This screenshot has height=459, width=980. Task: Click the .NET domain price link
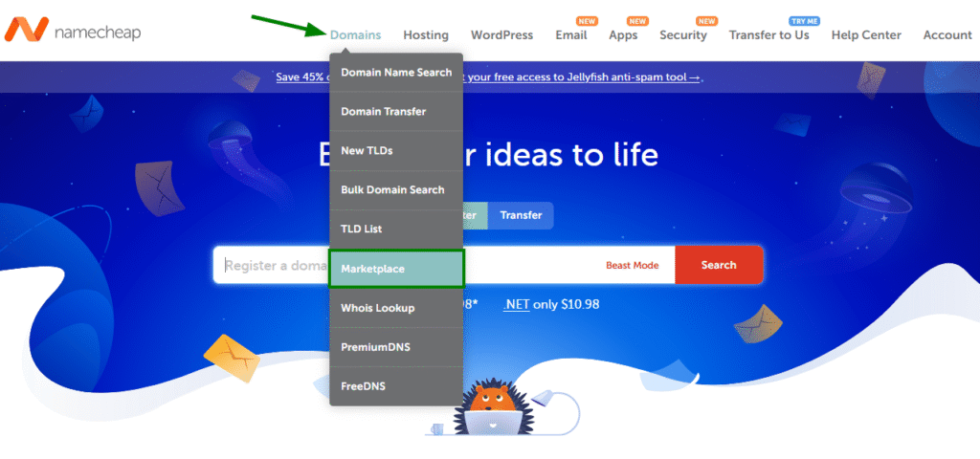[517, 304]
